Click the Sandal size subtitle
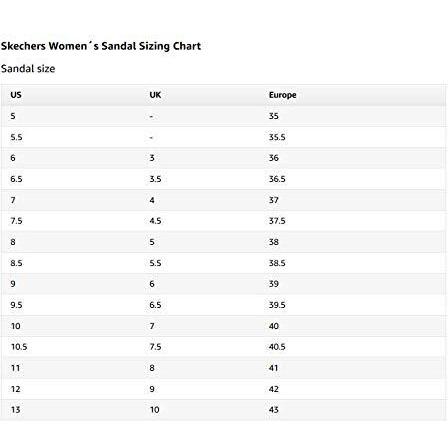Viewport: 448px width, 448px height. tap(28, 69)
